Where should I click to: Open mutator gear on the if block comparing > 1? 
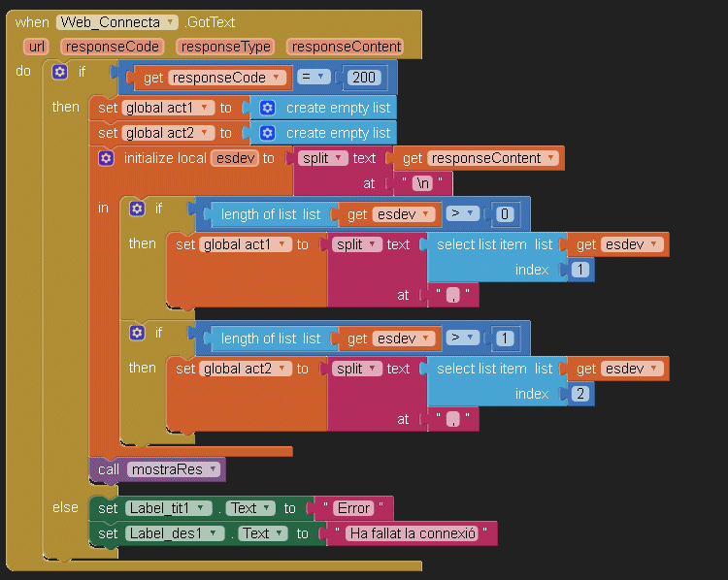[138, 333]
